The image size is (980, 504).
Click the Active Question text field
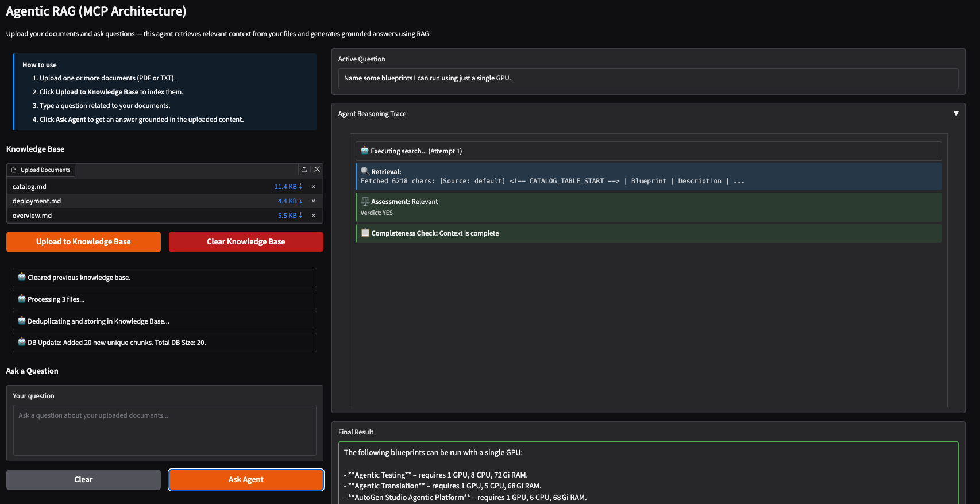coord(648,79)
